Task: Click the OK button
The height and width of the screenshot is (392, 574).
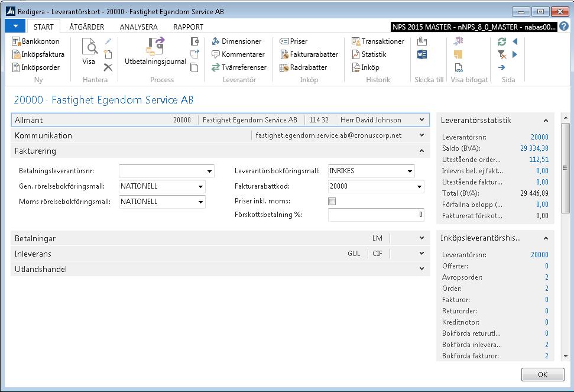Action: coord(543,374)
